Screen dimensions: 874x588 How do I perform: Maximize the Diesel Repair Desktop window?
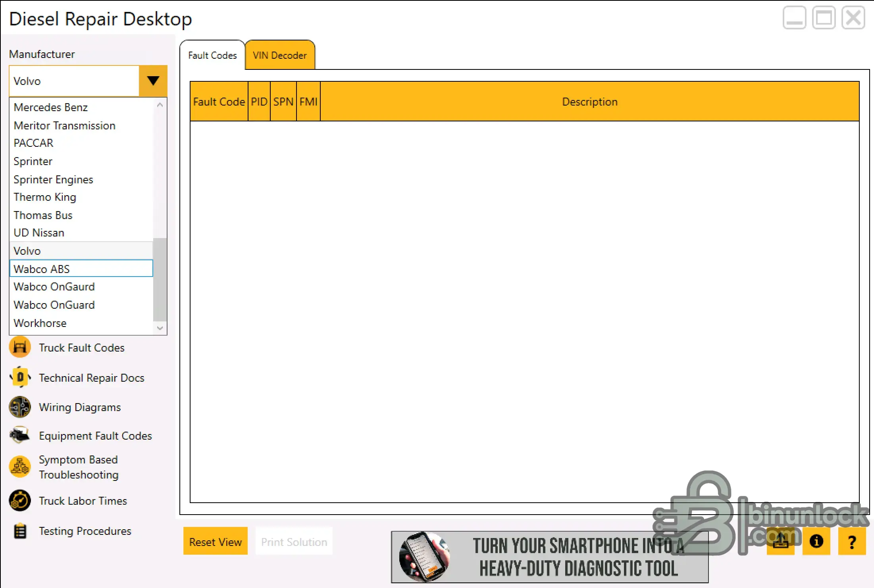(x=824, y=18)
